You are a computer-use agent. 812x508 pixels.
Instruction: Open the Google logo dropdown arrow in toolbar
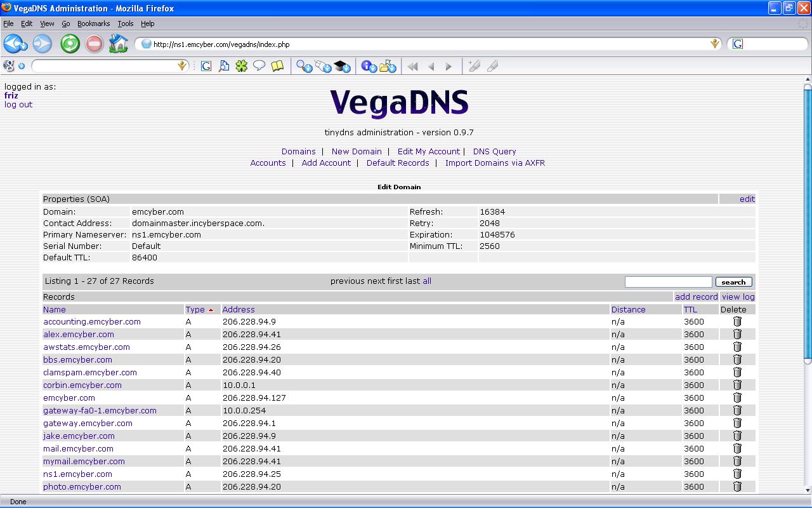(x=21, y=65)
